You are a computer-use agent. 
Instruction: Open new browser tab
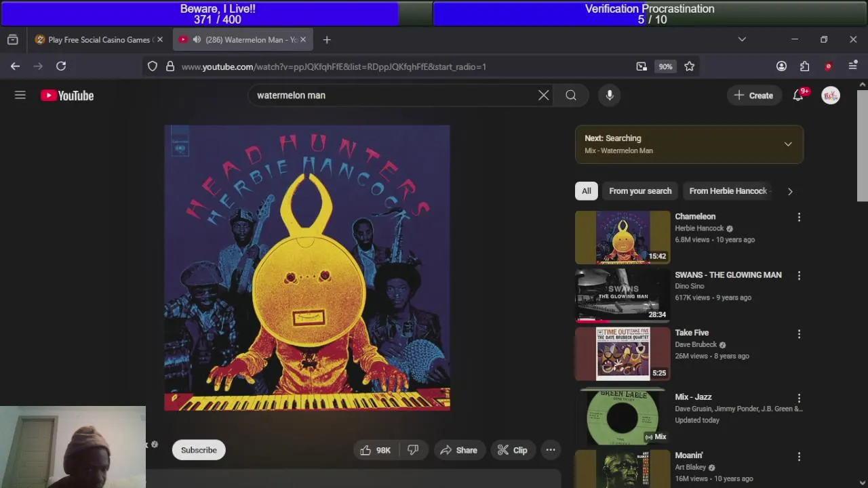327,40
